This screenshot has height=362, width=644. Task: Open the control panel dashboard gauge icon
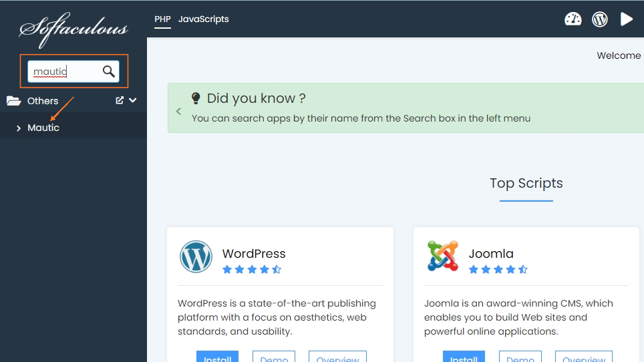point(573,19)
